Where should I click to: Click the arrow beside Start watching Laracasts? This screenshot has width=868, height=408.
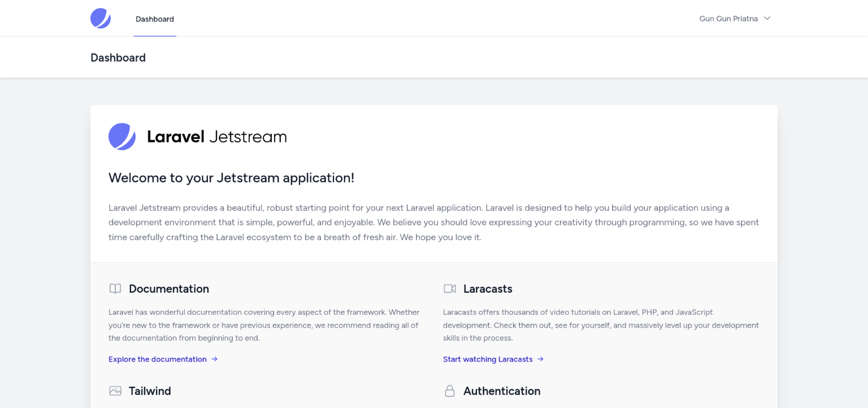541,359
